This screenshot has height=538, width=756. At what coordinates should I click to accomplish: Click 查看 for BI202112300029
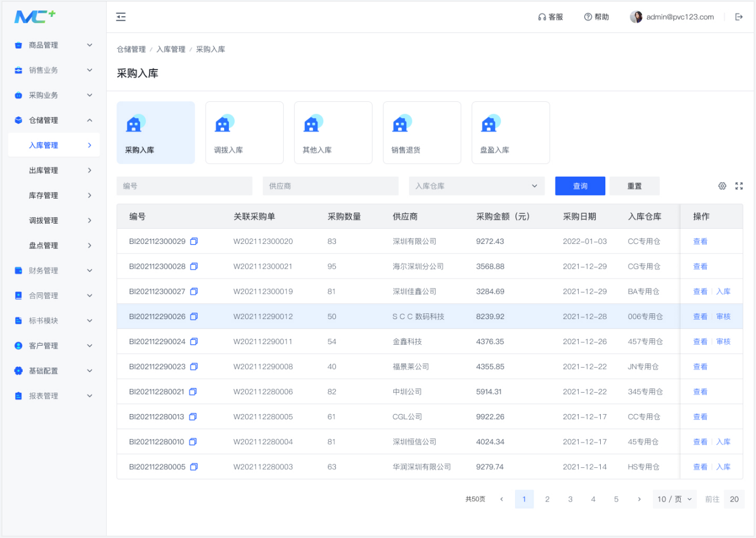pos(700,241)
